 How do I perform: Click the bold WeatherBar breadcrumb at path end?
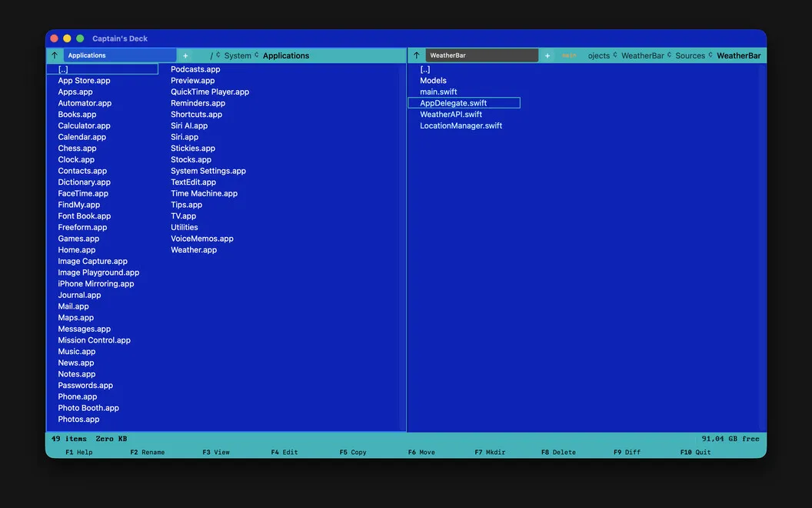coord(738,55)
